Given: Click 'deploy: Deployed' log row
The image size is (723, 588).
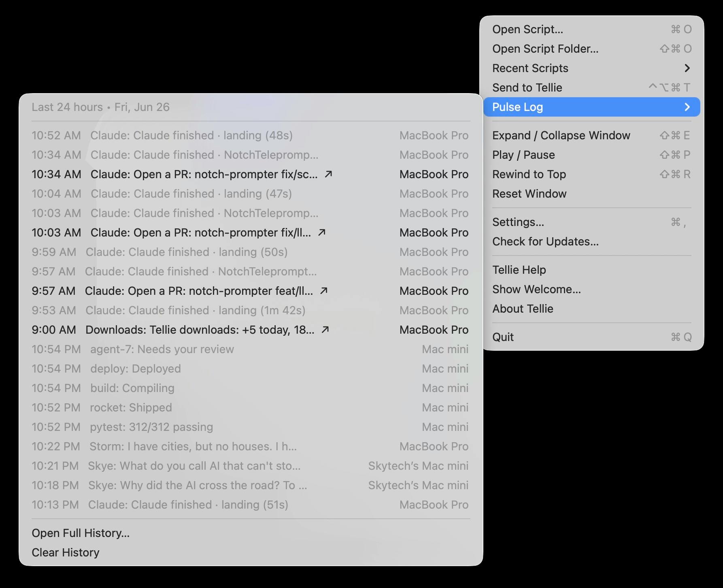Looking at the screenshot, I should [251, 369].
